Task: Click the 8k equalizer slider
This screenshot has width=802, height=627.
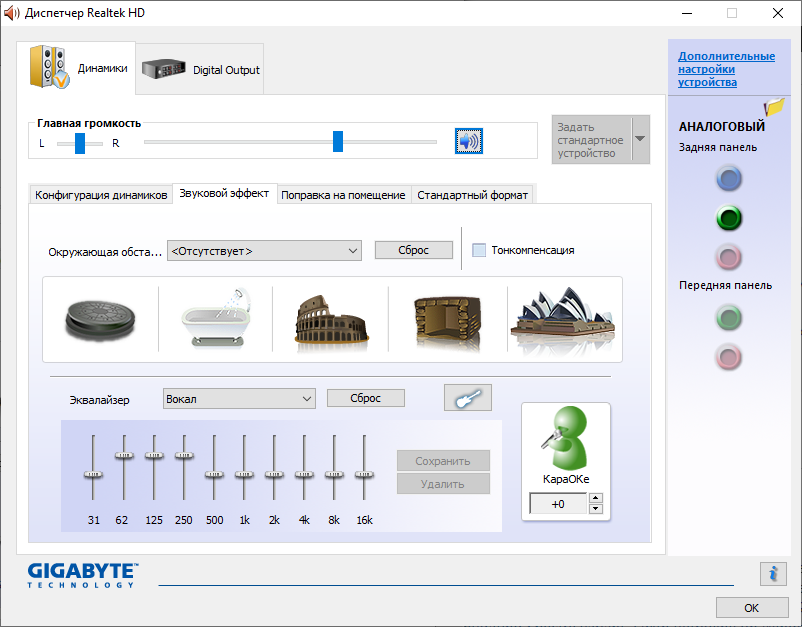Action: [x=334, y=474]
